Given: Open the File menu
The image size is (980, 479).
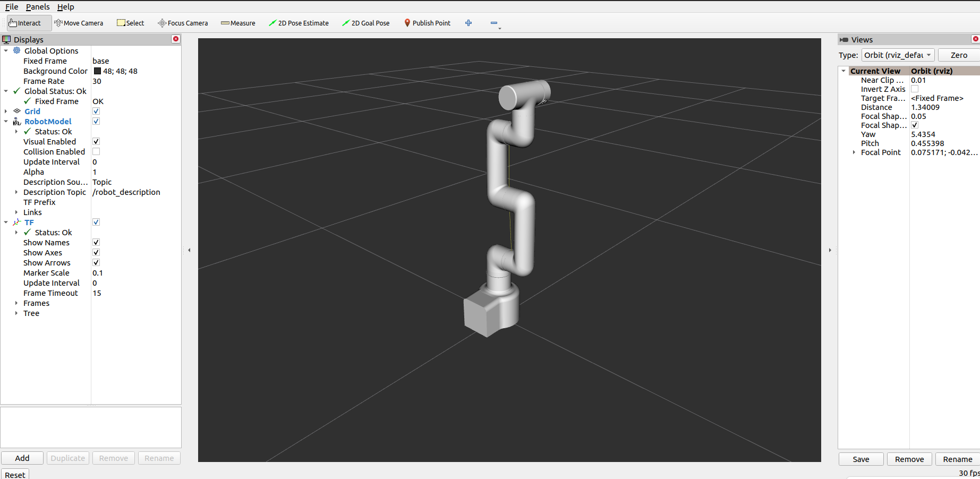Looking at the screenshot, I should point(12,7).
